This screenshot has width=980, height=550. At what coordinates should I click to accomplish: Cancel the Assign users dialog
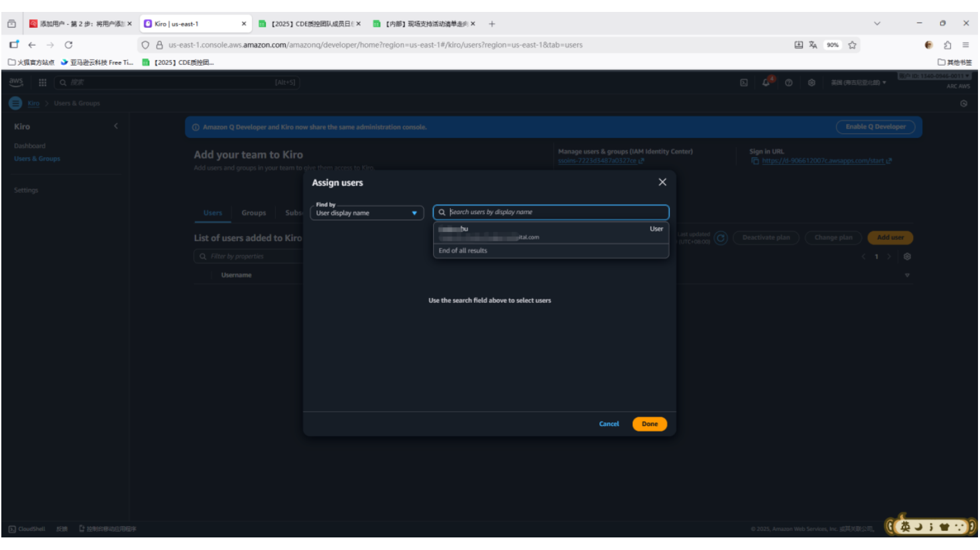[609, 424]
